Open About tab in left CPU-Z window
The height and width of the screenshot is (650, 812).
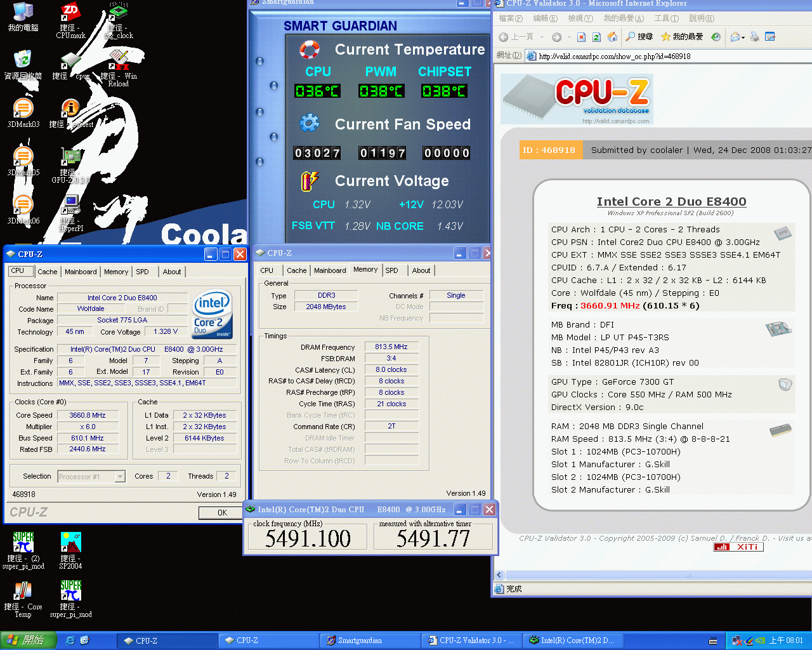[172, 272]
